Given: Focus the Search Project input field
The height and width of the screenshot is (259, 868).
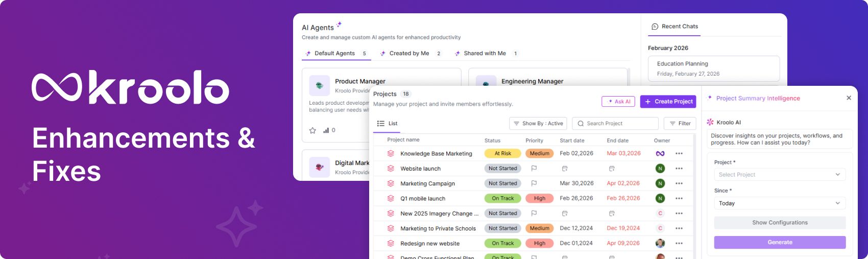Looking at the screenshot, I should click(x=615, y=124).
